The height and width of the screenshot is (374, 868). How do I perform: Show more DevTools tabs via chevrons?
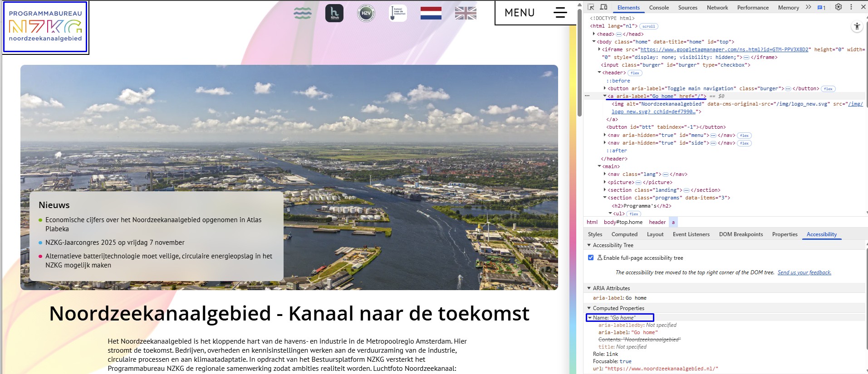coord(808,7)
